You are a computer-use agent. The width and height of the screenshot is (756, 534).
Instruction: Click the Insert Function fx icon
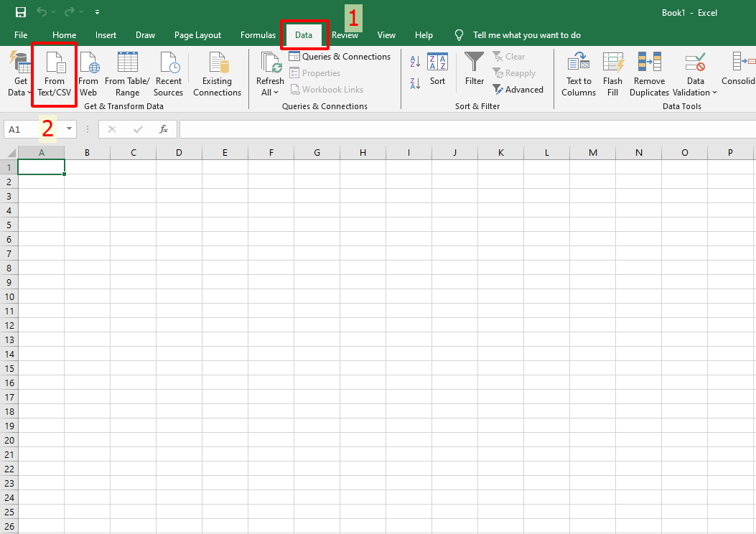164,129
